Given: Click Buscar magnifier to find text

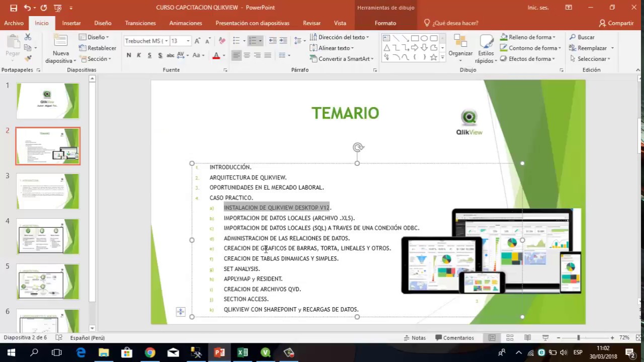Looking at the screenshot, I should [582, 37].
